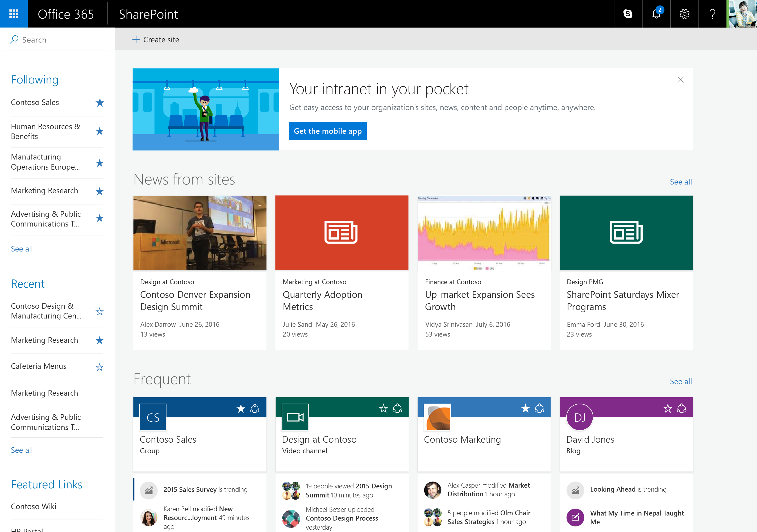Follow Contoso Design & Manufacturing Center star
757x532 pixels.
99,312
